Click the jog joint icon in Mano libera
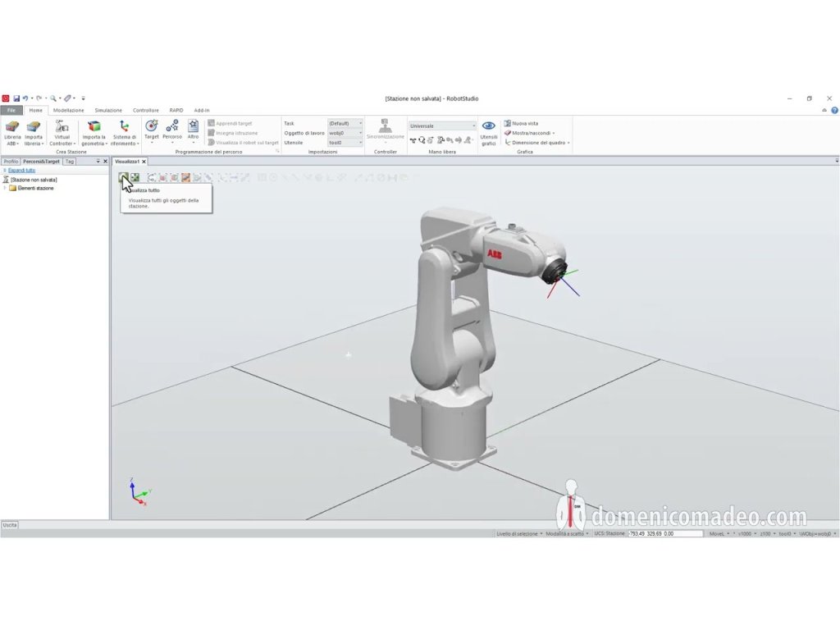Screen dimensions: 840x630 tap(441, 140)
